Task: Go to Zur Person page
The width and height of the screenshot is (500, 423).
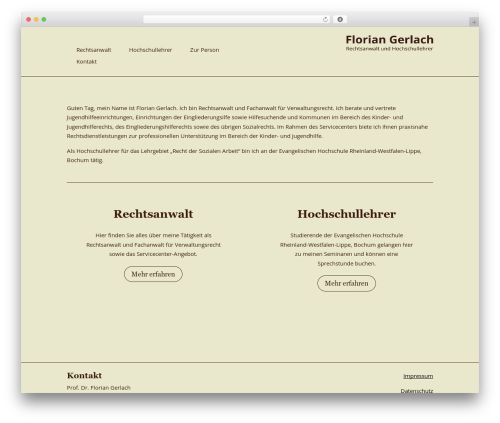Action: (204, 50)
